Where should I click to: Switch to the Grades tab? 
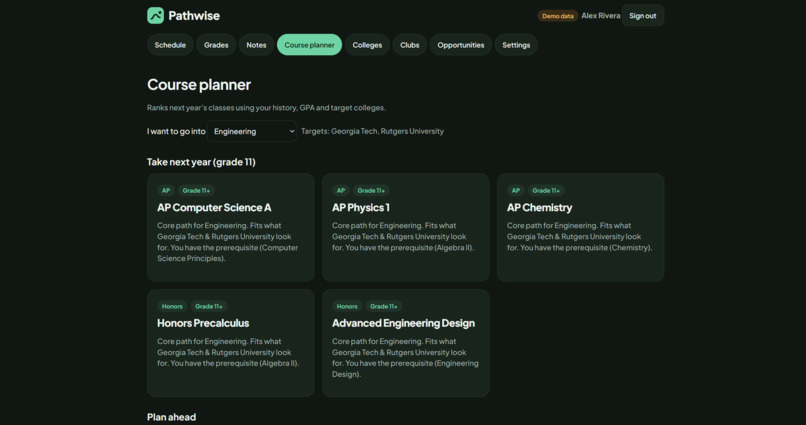click(x=216, y=45)
